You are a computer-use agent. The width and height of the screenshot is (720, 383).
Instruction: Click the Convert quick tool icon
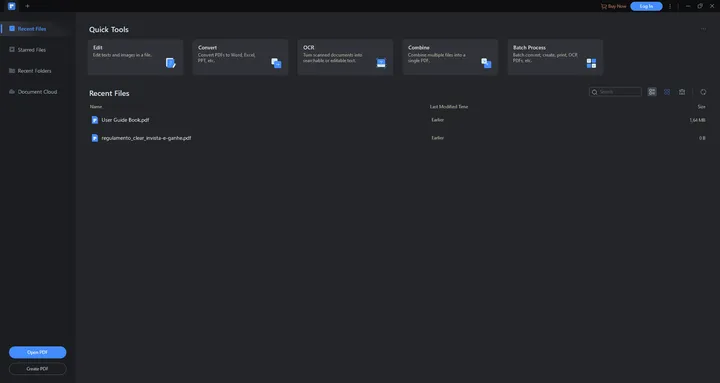[276, 63]
